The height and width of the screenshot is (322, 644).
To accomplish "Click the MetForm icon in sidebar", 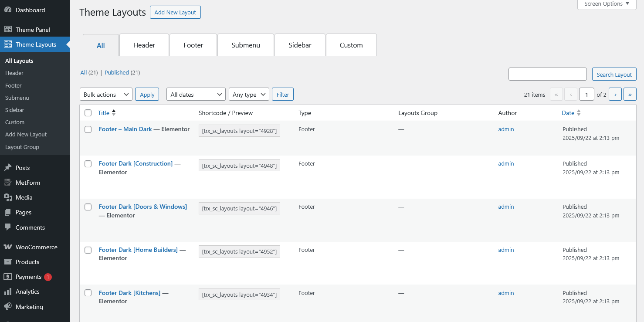I will click(x=8, y=183).
